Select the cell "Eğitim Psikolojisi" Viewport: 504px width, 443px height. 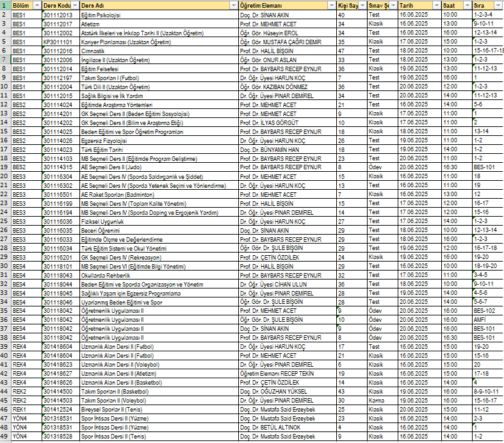click(159, 15)
